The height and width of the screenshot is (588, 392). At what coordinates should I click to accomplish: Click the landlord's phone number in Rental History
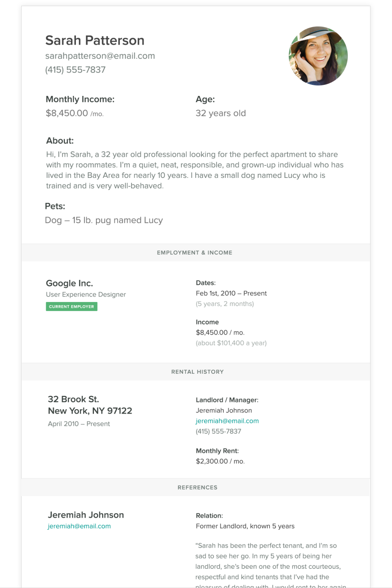click(x=218, y=431)
